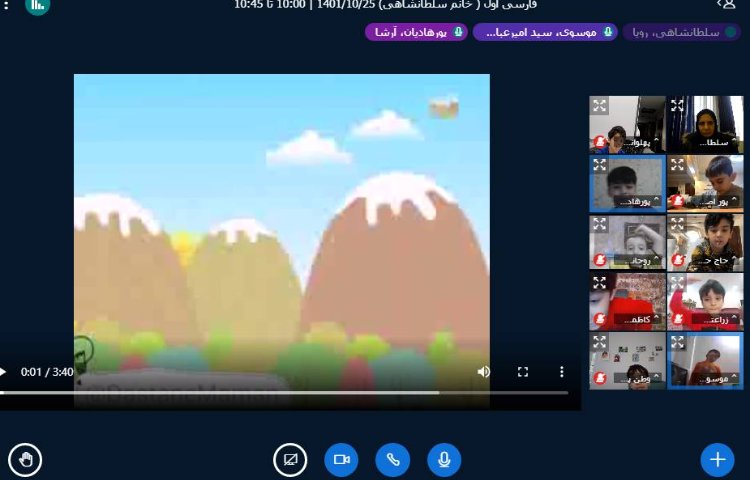Open the poll chart icon at top left

click(37, 5)
